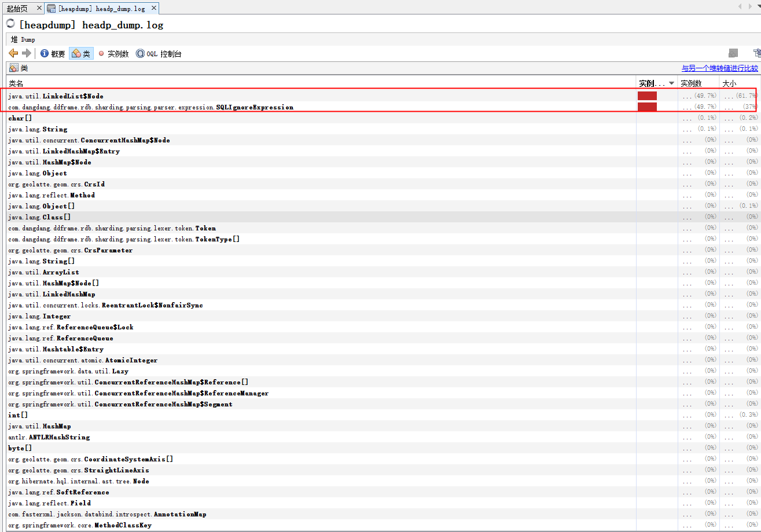761x532 pixels.
Task: Select the ConcurrentReferenceHashMap$Reference[] row
Action: point(382,382)
